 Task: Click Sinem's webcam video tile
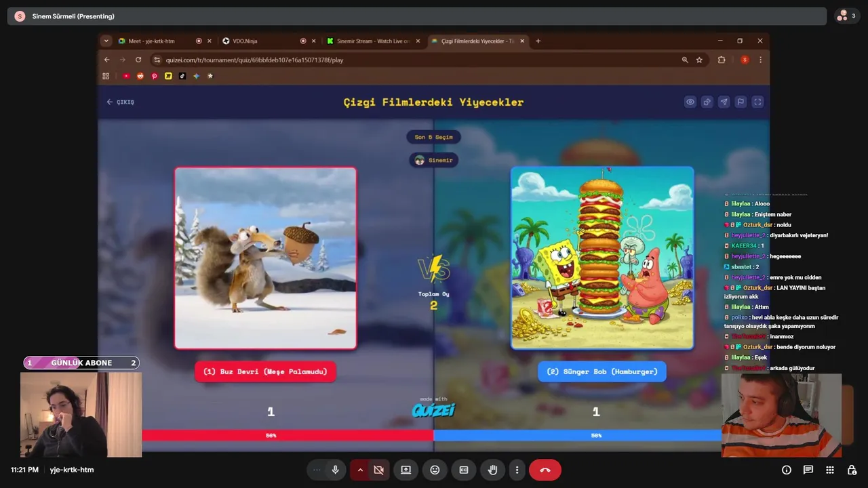[x=81, y=414]
